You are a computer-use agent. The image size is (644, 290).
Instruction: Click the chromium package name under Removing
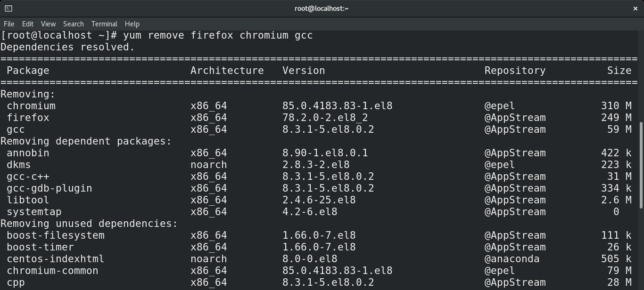point(31,106)
